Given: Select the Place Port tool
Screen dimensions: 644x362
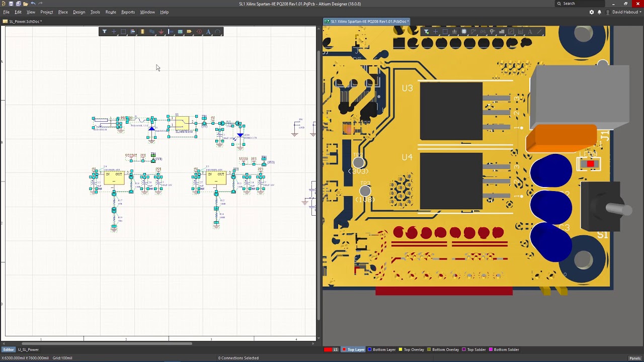Looking at the screenshot, I should [189, 32].
